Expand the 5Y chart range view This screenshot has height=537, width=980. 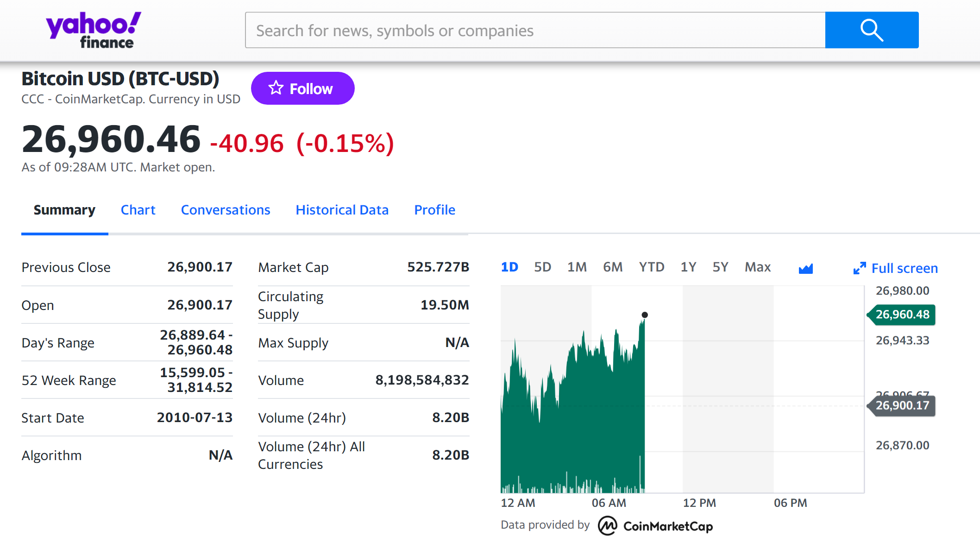click(719, 268)
